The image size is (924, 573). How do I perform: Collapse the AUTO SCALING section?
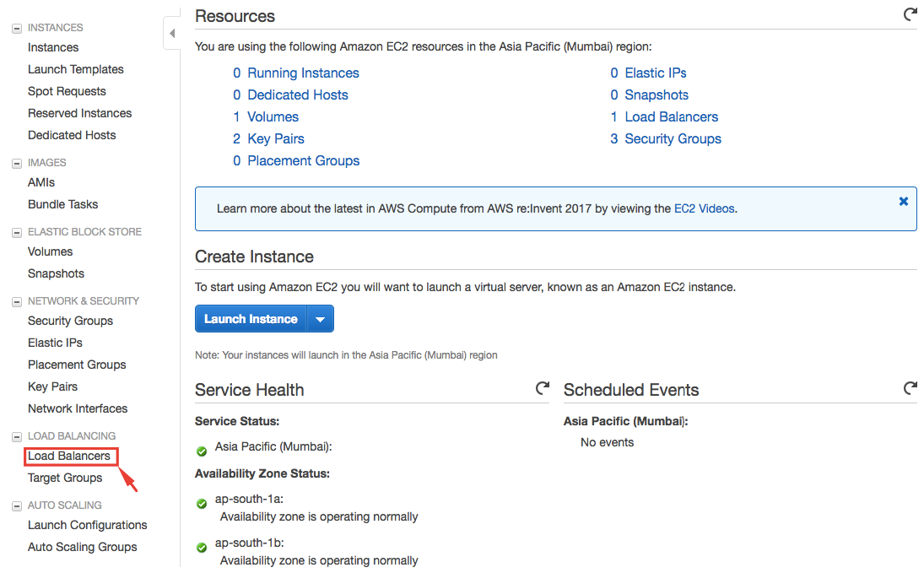pyautogui.click(x=17, y=505)
